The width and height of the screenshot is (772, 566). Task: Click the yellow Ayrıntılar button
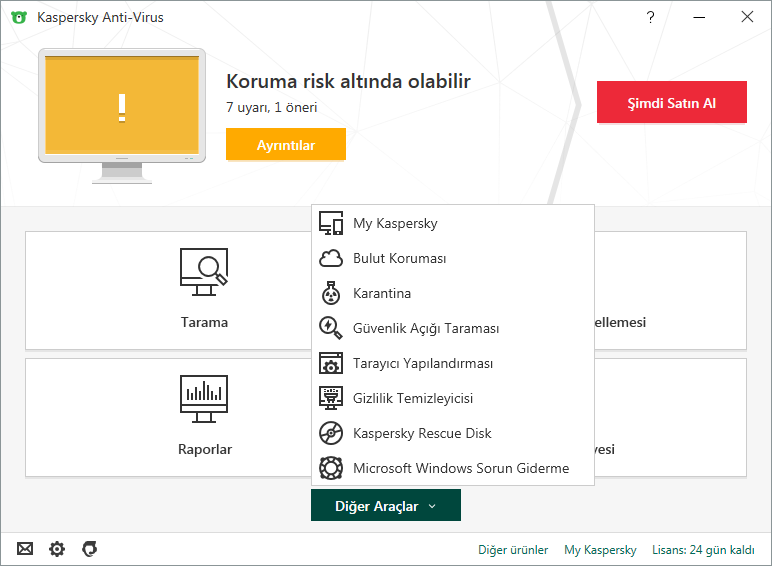(286, 144)
